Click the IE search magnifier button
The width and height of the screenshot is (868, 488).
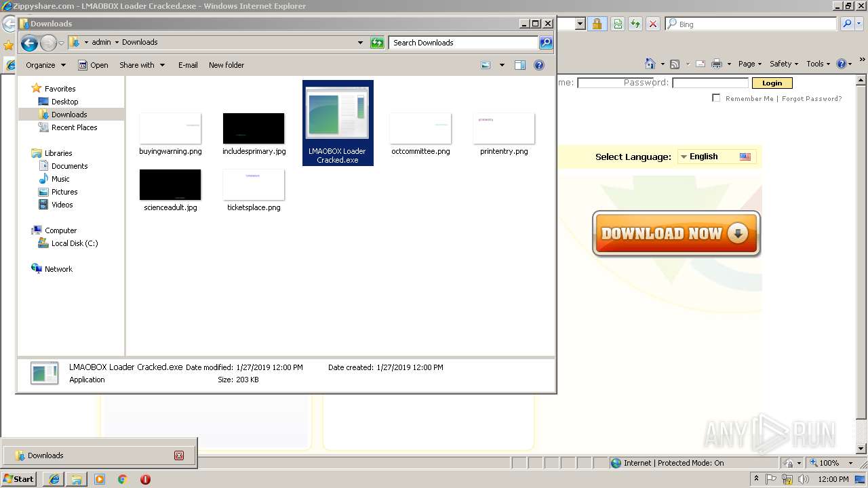pyautogui.click(x=847, y=24)
